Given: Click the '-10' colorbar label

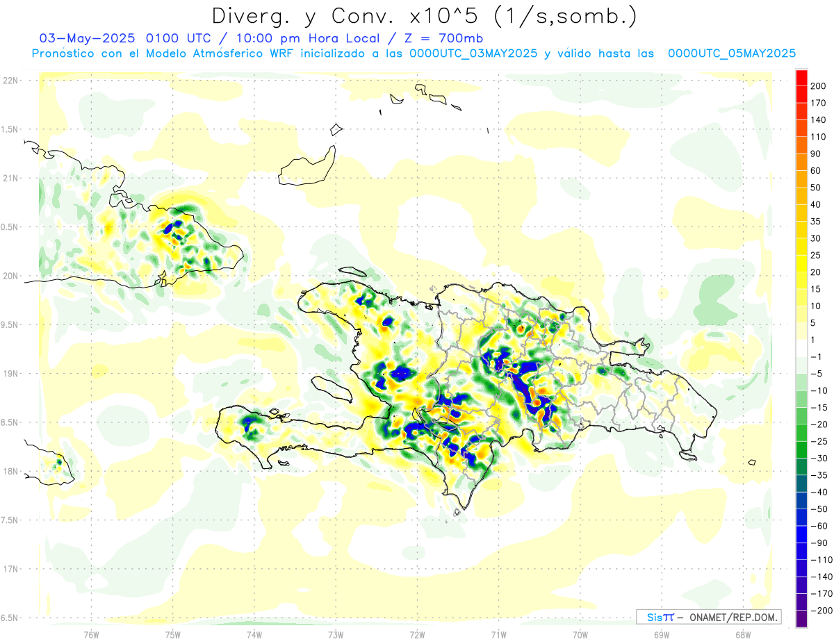Looking at the screenshot, I should [819, 390].
